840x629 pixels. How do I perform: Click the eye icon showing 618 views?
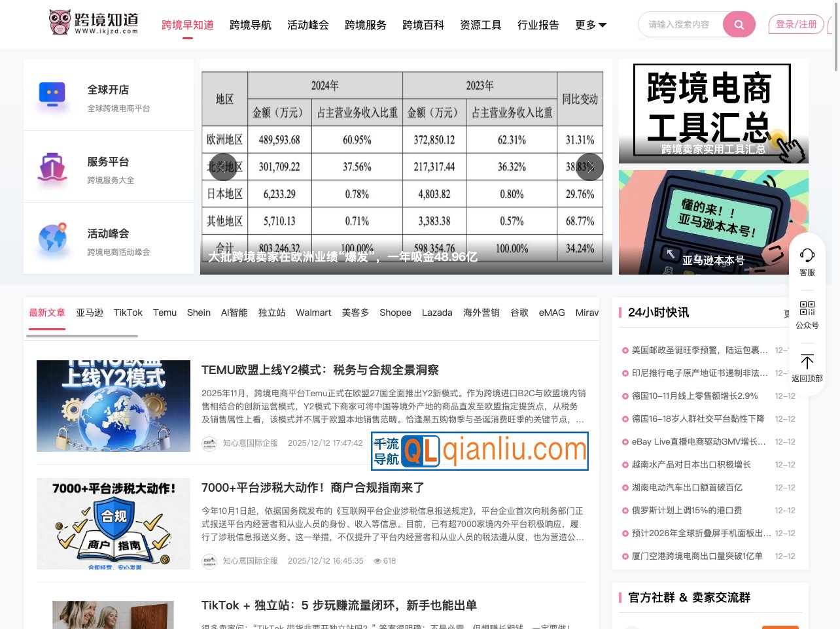pos(377,560)
